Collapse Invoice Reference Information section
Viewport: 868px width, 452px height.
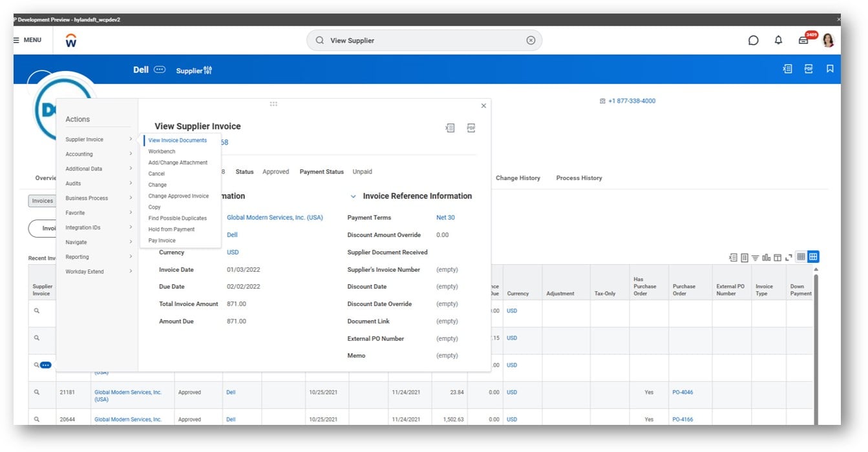(353, 196)
